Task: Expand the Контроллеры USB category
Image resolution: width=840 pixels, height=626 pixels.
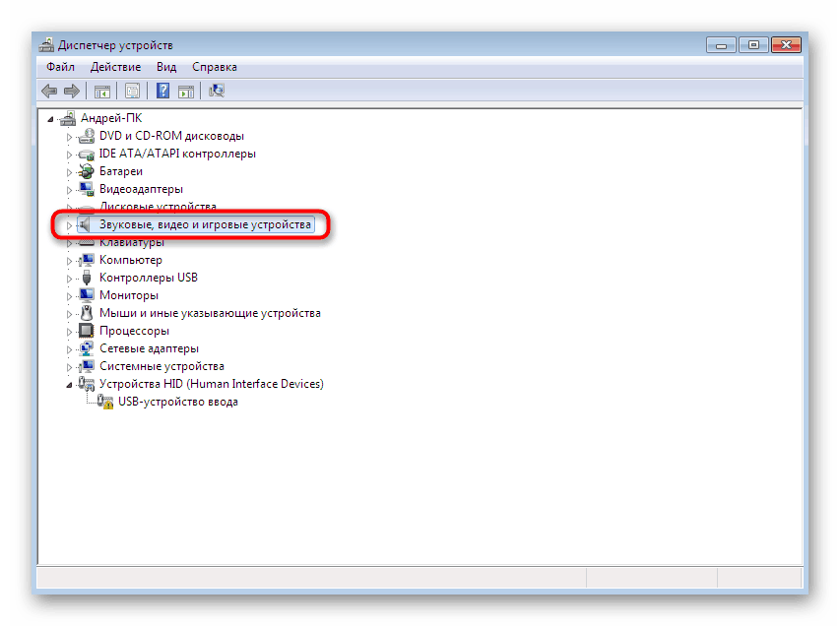Action: 69,279
